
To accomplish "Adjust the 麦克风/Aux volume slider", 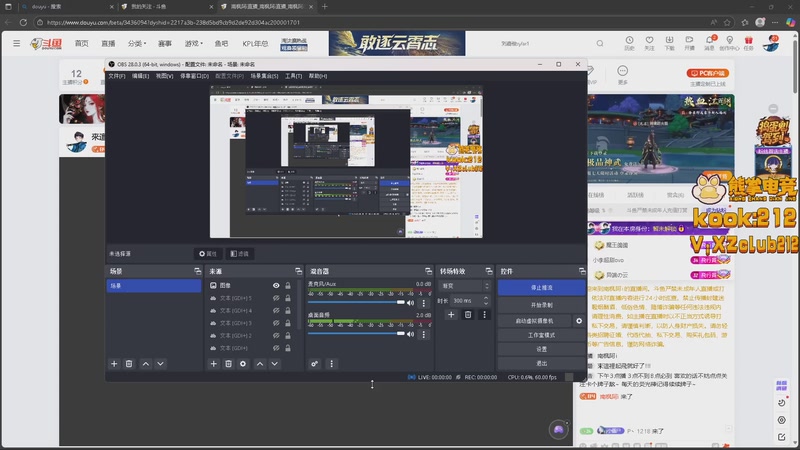I will (356, 303).
